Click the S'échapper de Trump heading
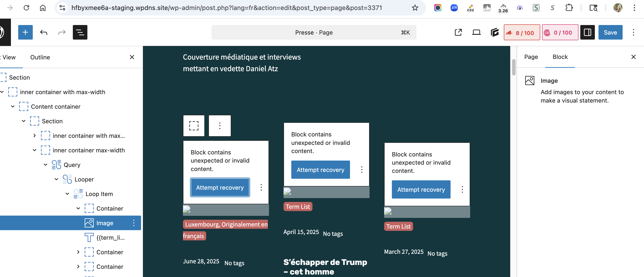The image size is (644, 277). 325,267
